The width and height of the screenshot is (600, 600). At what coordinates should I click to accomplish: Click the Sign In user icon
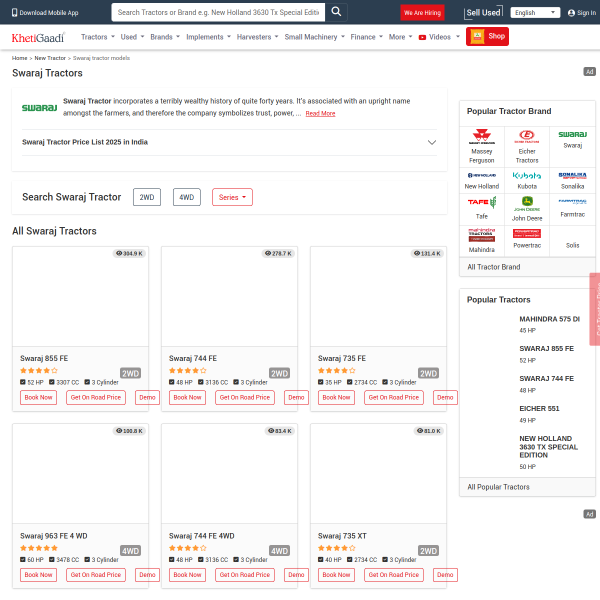pos(571,13)
